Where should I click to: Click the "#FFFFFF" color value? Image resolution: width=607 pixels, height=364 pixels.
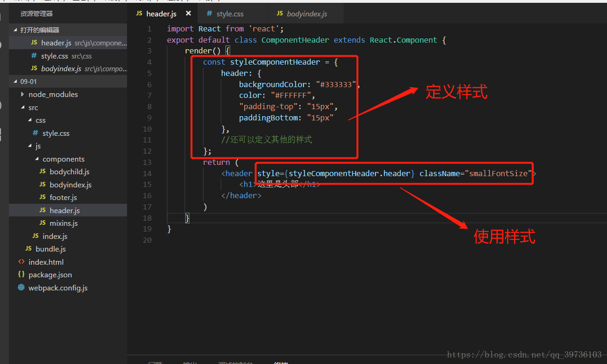pos(291,96)
